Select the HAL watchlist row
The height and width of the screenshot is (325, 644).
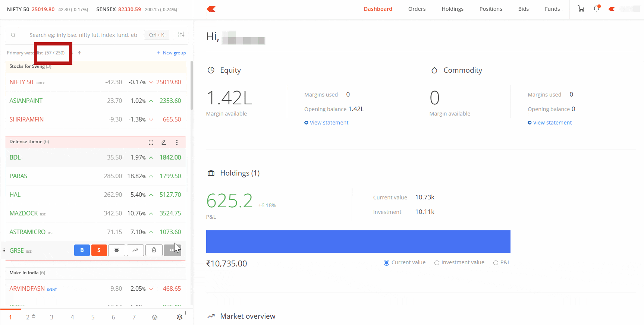point(95,195)
